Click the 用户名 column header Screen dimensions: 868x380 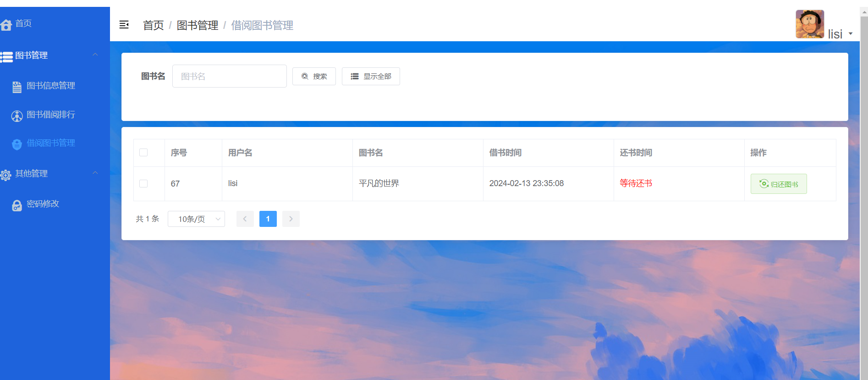(240, 153)
